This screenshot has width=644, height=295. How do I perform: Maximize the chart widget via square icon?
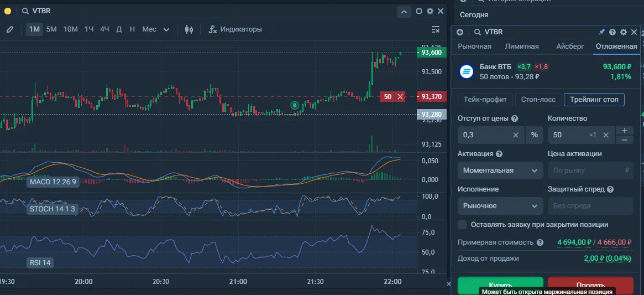pyautogui.click(x=419, y=12)
